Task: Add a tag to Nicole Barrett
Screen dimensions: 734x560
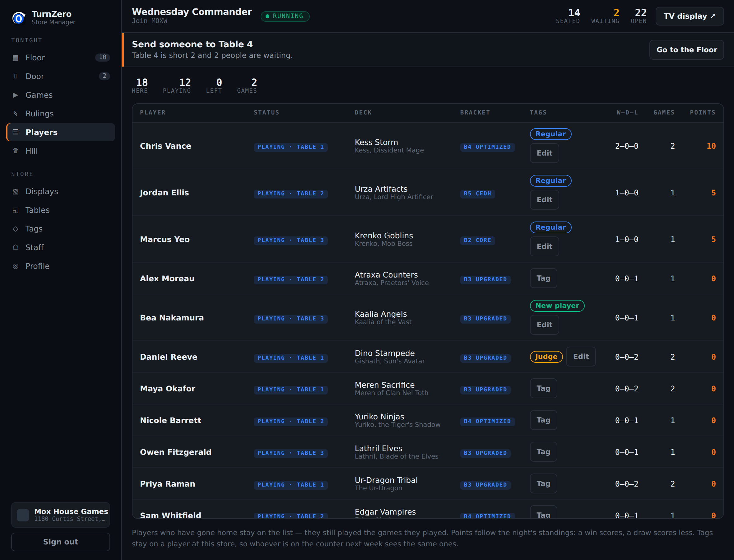Action: 543,420
